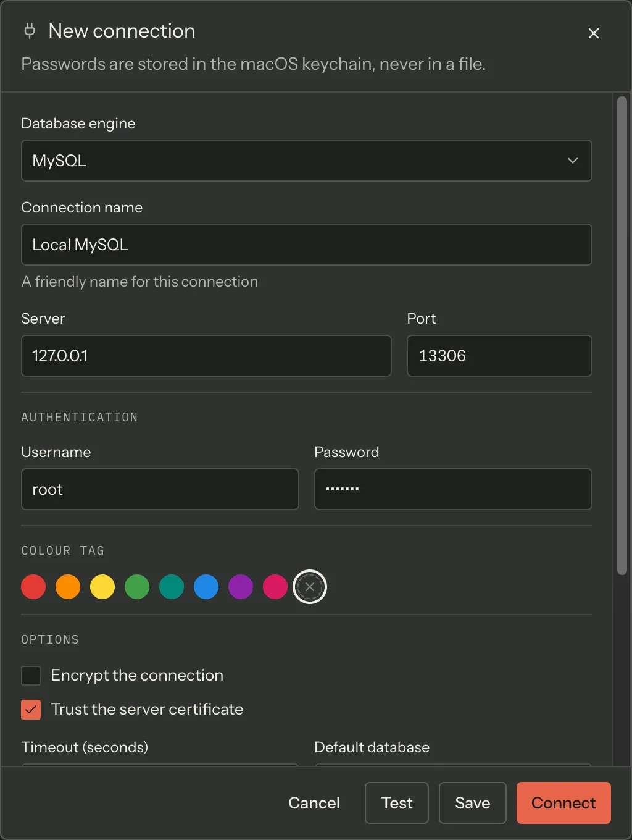Open the Database engine dropdown
632x840 pixels.
[x=307, y=161]
